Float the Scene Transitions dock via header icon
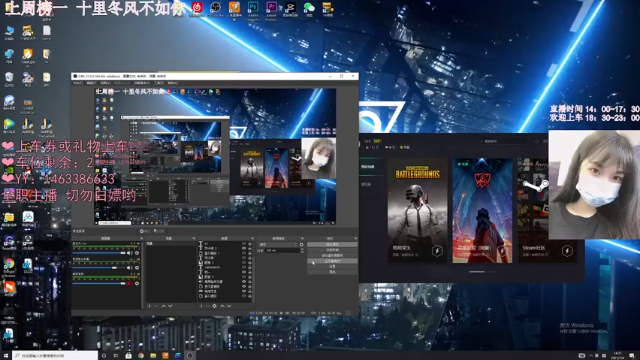 pyautogui.click(x=302, y=238)
